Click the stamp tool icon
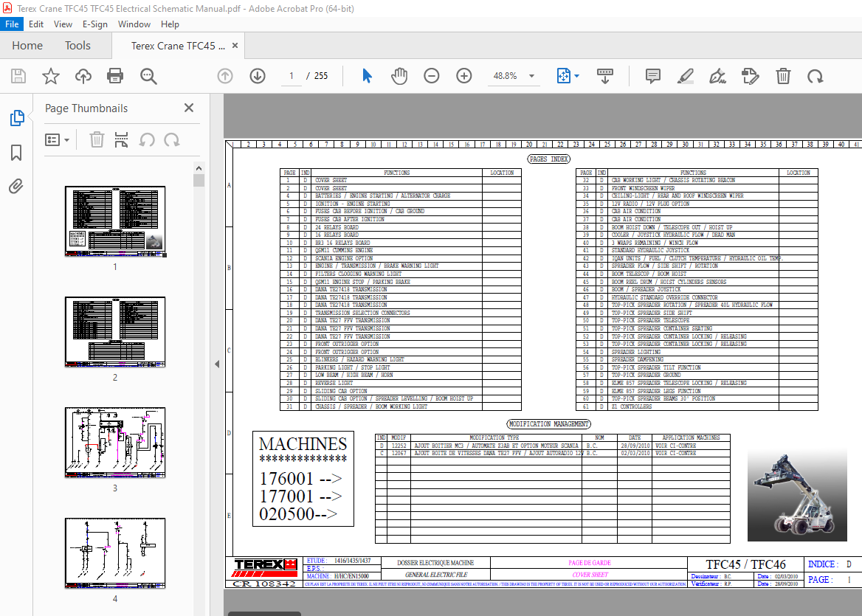The width and height of the screenshot is (862, 616). pyautogui.click(x=750, y=76)
